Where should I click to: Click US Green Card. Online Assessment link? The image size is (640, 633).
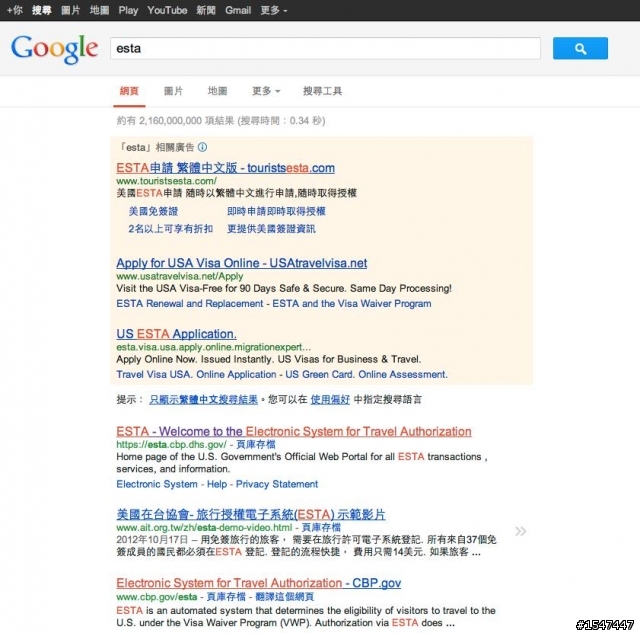(x=367, y=374)
